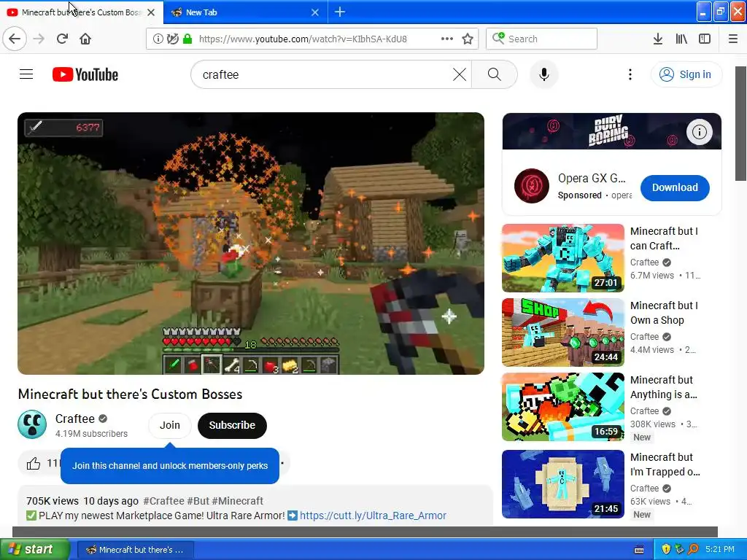
Task: Open the cutt.ly/Ultra_Rare_Armor link
Action: [x=373, y=516]
